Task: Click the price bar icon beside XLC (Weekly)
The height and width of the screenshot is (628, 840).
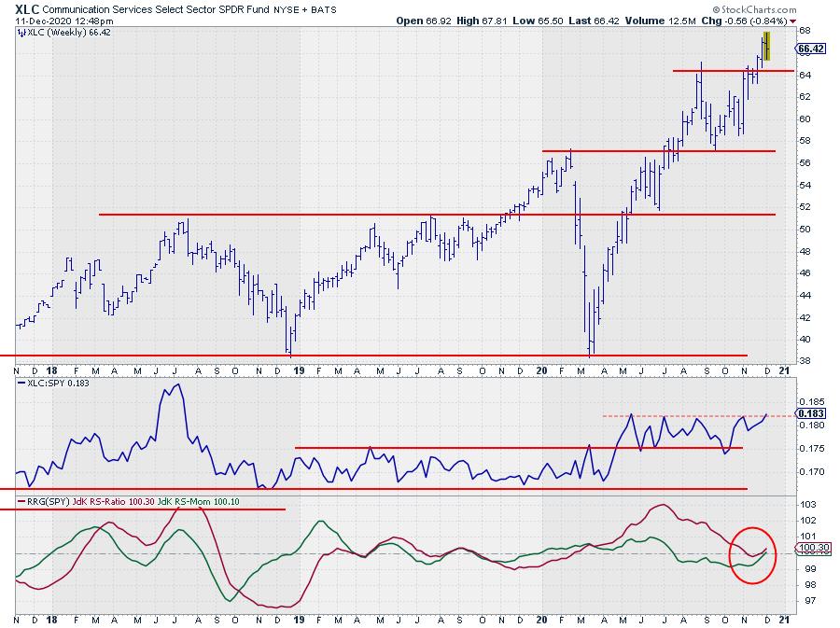Action: point(20,32)
